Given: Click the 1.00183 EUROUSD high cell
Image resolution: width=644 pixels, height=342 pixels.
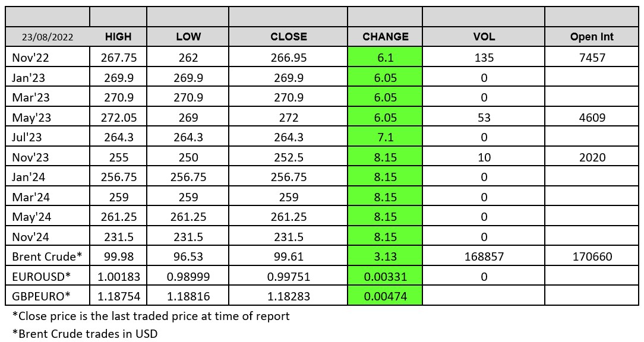Looking at the screenshot, I should pos(118,277).
